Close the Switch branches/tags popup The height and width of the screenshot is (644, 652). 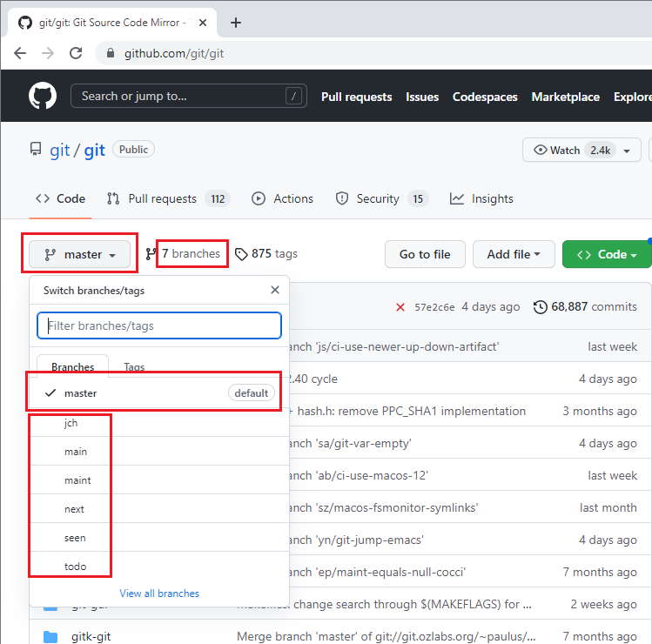275,290
